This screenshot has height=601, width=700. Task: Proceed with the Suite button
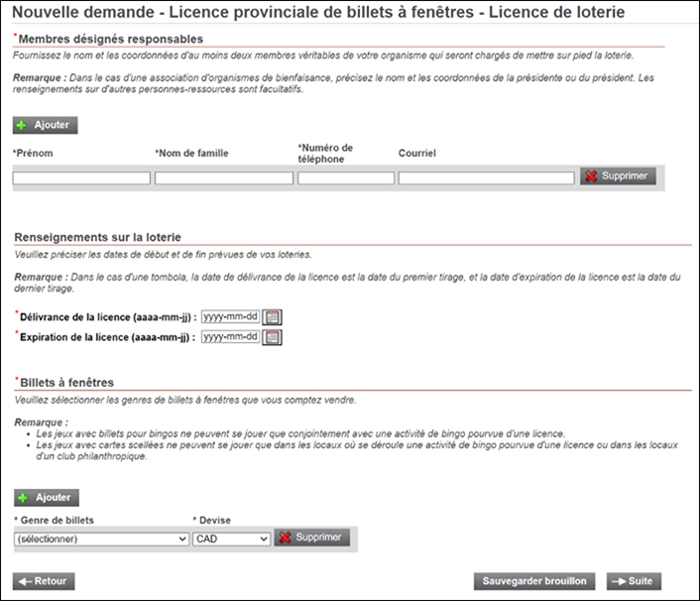634,581
